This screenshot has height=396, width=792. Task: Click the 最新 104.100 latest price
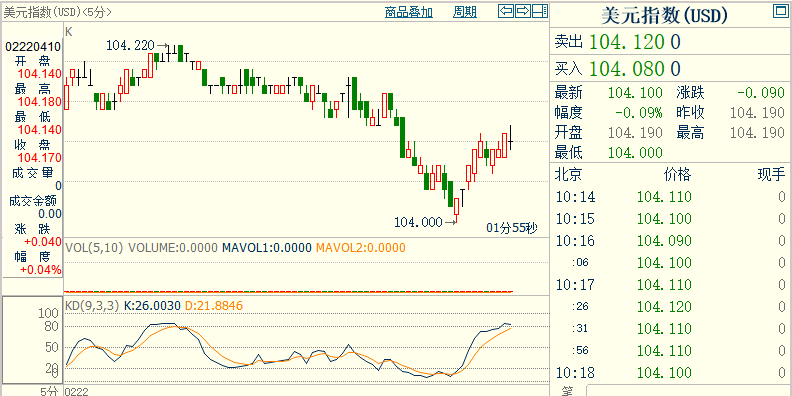point(609,93)
